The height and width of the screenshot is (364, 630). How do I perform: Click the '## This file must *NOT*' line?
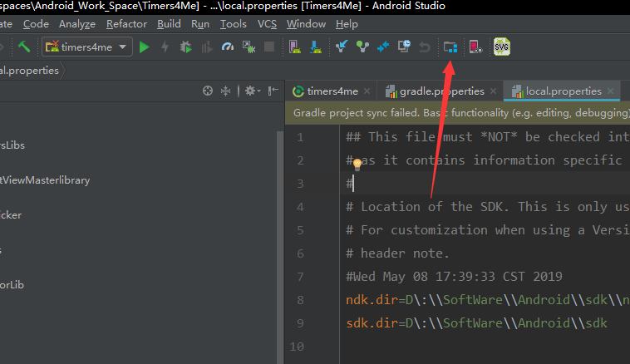[x=487, y=137]
